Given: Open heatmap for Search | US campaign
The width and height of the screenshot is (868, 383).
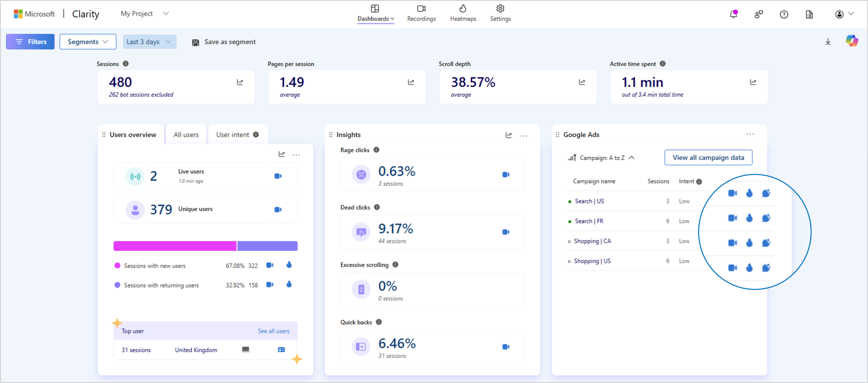Looking at the screenshot, I should click(x=749, y=193).
